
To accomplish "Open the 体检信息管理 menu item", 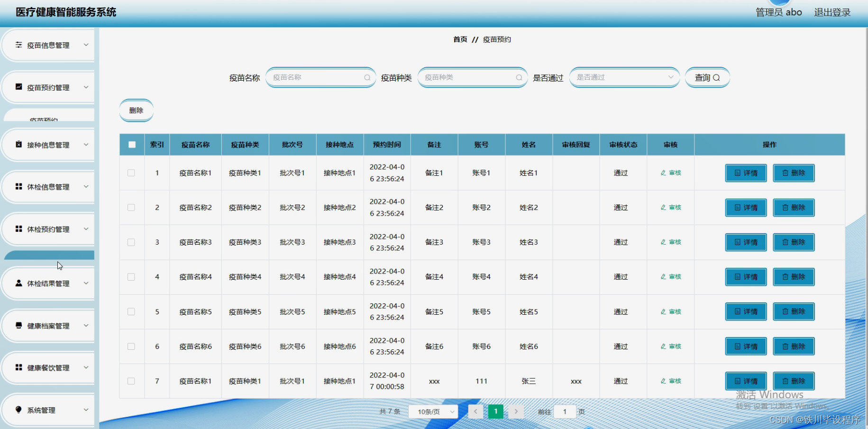I will (48, 187).
